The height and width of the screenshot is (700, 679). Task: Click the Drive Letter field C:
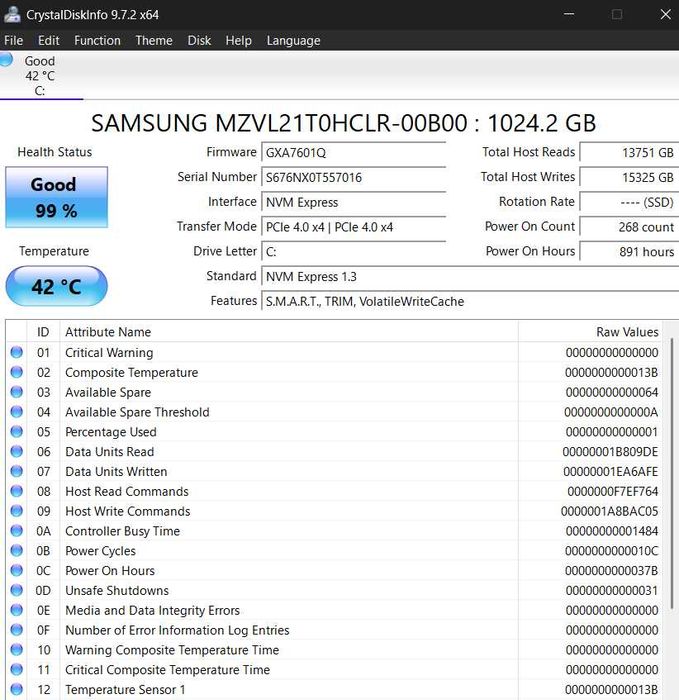coord(353,252)
